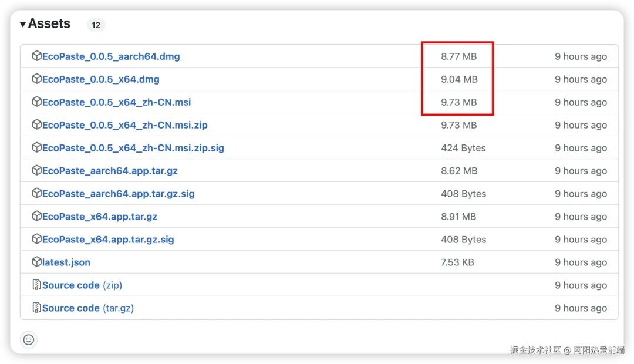Image resolution: width=634 pixels, height=364 pixels.
Task: Click the package icon beside EcoPaste_x64.app.tar.gz.sig
Action: point(36,239)
